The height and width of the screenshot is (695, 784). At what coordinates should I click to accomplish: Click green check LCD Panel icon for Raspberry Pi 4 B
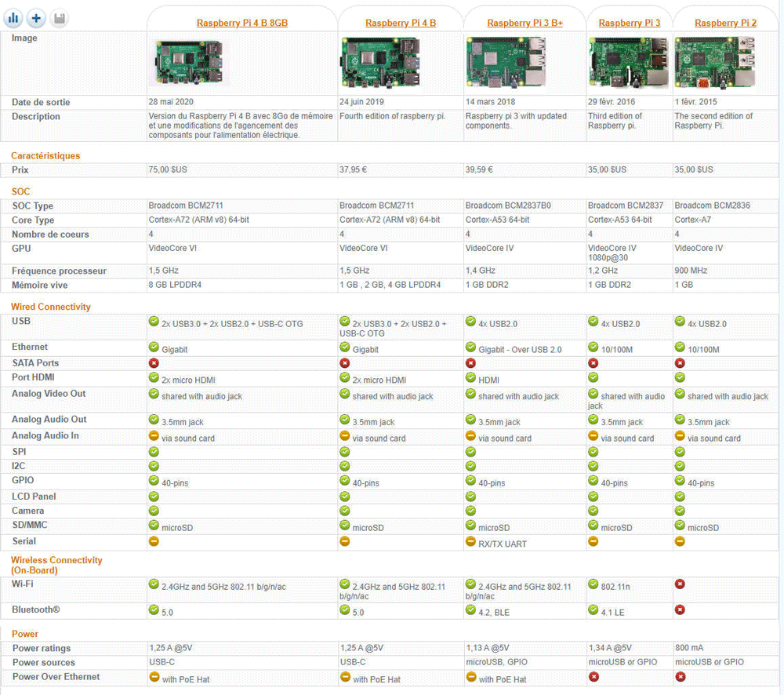(345, 497)
